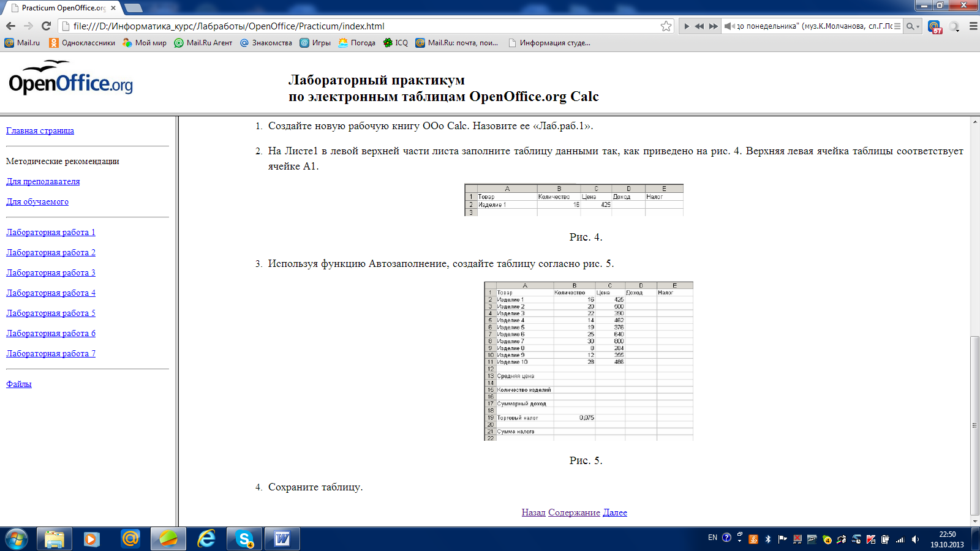Click the gray sputnik extension icon dropdown
The width and height of the screenshot is (980, 551).
click(x=954, y=26)
